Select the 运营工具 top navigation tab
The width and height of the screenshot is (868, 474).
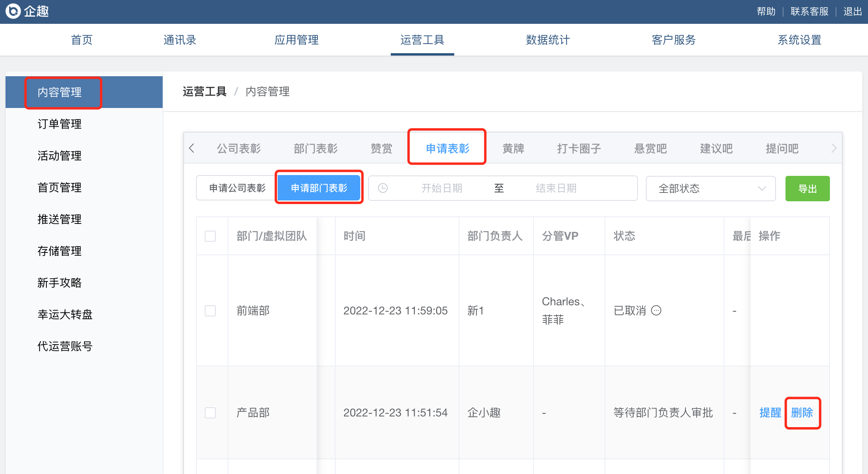422,40
